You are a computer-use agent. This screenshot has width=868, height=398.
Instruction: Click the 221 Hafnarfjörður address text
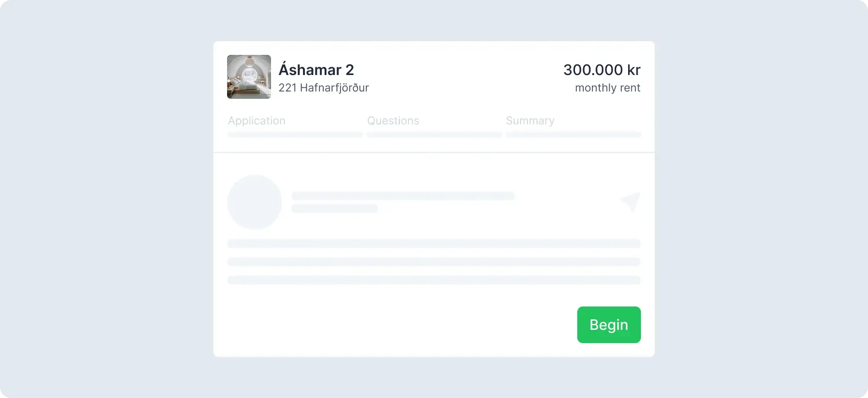click(323, 88)
